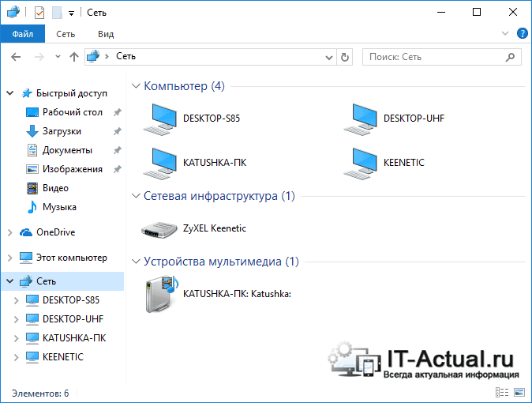Image resolution: width=532 pixels, height=403 pixels.
Task: Switch to large thumbnails view icon
Action: click(519, 393)
